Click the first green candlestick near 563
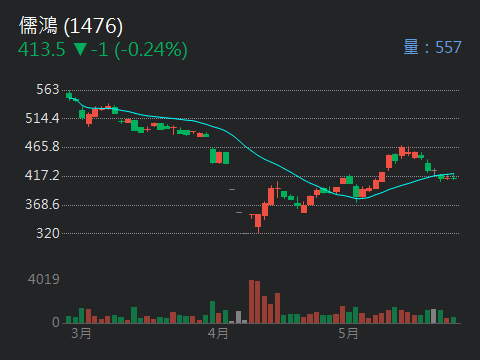 pyautogui.click(x=69, y=96)
